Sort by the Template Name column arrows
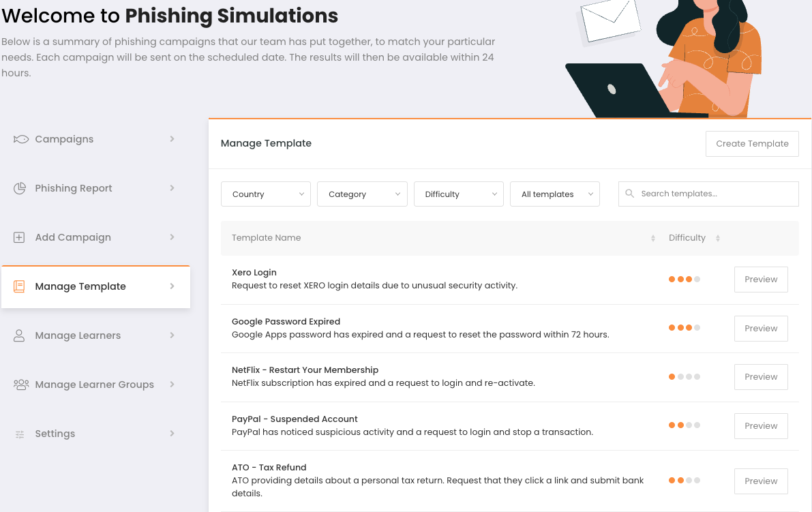Viewport: 812px width, 512px height. pyautogui.click(x=653, y=238)
